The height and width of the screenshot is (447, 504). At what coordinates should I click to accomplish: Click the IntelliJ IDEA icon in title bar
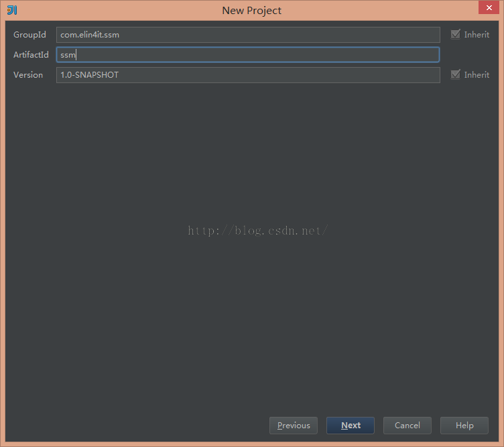click(11, 10)
